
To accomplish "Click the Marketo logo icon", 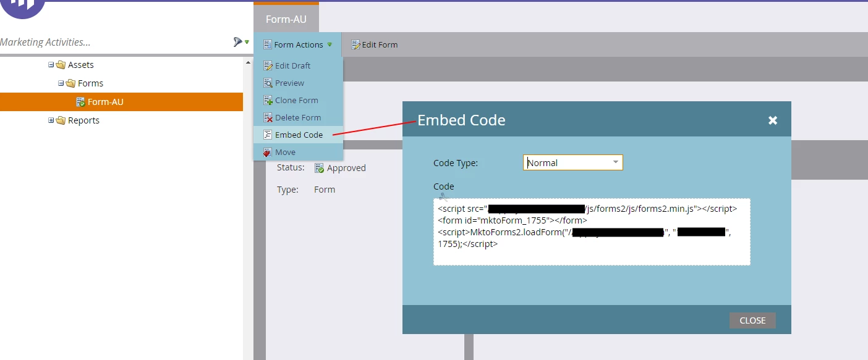I will click(23, 5).
